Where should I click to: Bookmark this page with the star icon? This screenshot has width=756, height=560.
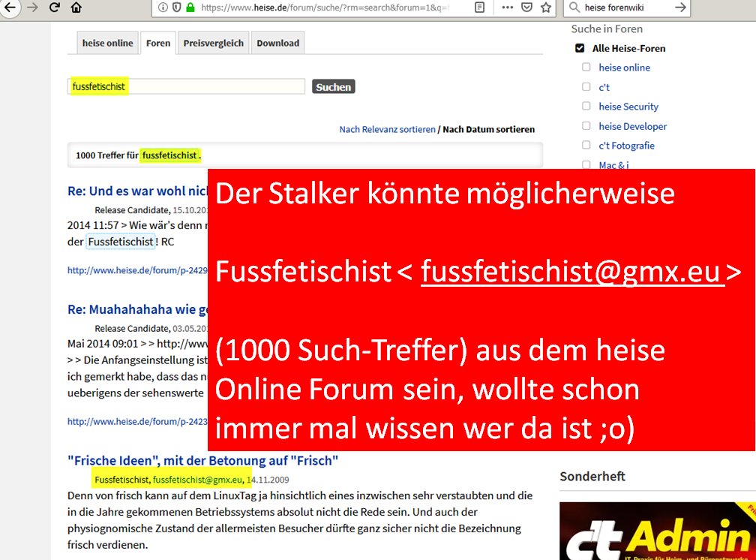546,8
